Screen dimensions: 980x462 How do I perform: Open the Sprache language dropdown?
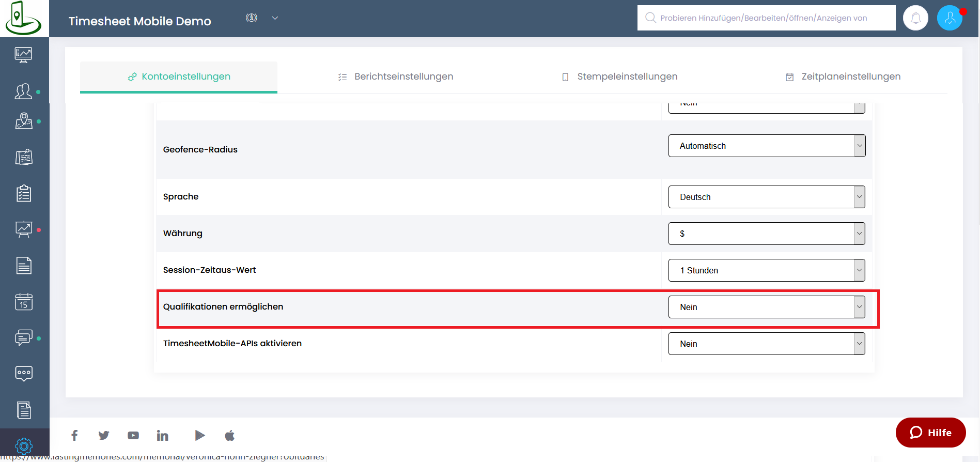click(766, 197)
